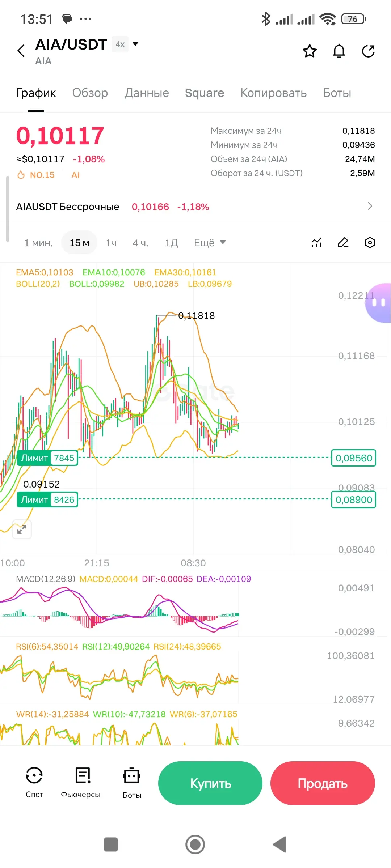Select 1ч timeframe

pyautogui.click(x=111, y=243)
